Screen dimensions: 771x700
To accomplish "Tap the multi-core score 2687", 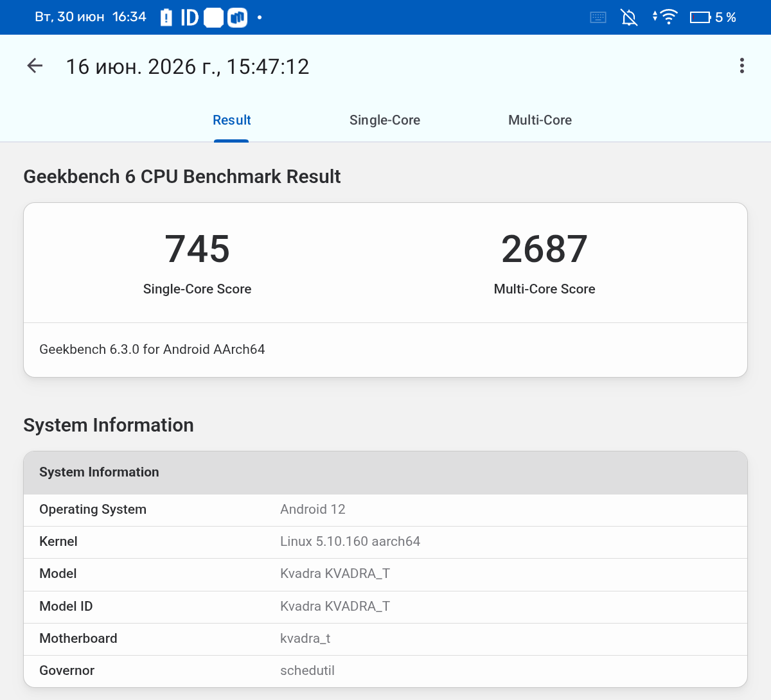I will [x=544, y=249].
